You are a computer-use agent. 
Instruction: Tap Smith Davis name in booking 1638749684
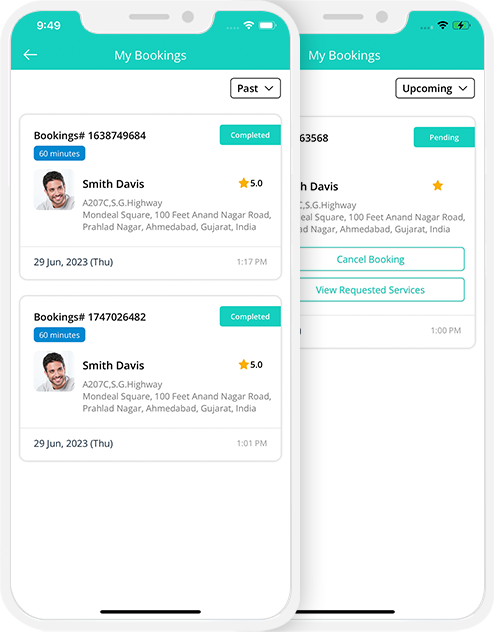pyautogui.click(x=113, y=184)
